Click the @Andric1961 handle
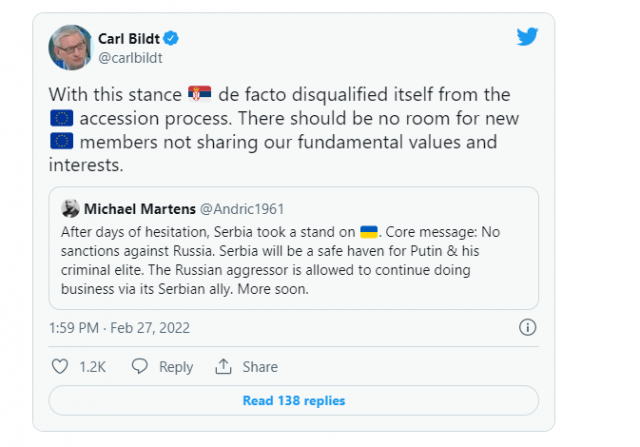The width and height of the screenshot is (640, 447). tap(242, 209)
